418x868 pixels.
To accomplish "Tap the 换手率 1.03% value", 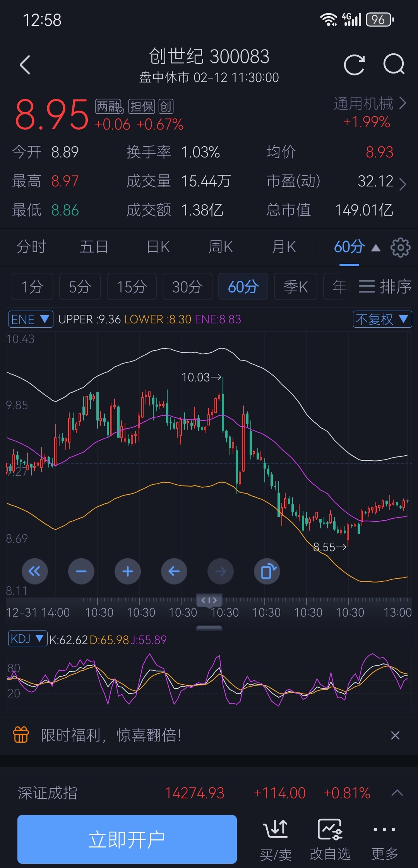I will (200, 152).
